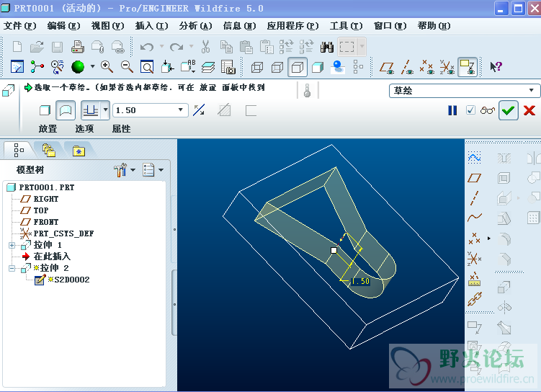Image resolution: width=541 pixels, height=392 pixels.
Task: Switch to the Model Tree navigator tab
Action: point(19,150)
